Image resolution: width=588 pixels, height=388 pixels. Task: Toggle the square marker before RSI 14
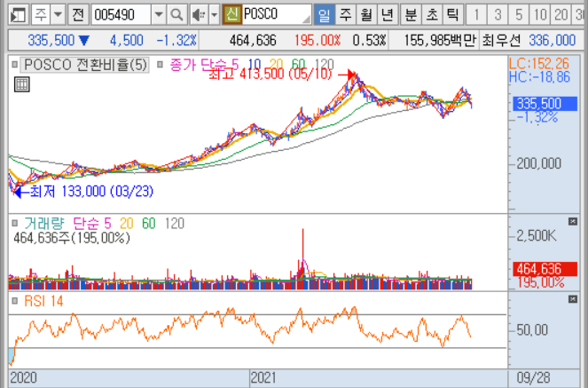[x=14, y=301]
